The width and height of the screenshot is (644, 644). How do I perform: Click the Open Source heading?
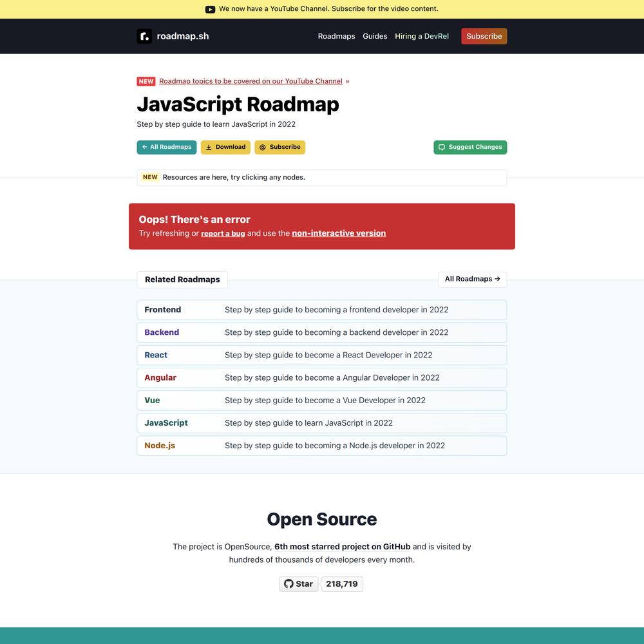[x=321, y=520]
